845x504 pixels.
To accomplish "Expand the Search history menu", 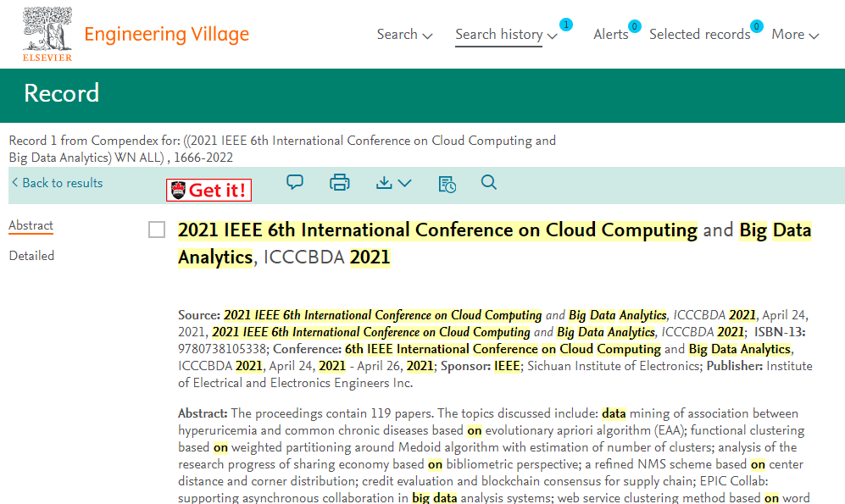I will [506, 35].
